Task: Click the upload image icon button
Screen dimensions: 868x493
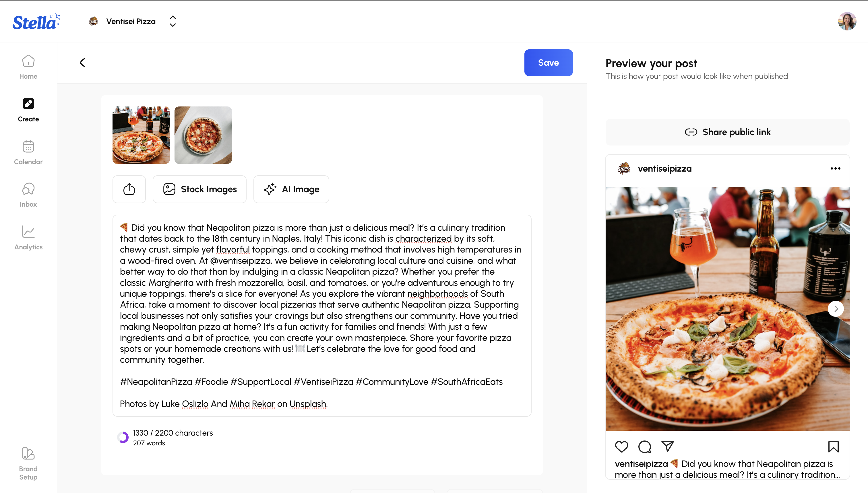Action: (x=129, y=189)
